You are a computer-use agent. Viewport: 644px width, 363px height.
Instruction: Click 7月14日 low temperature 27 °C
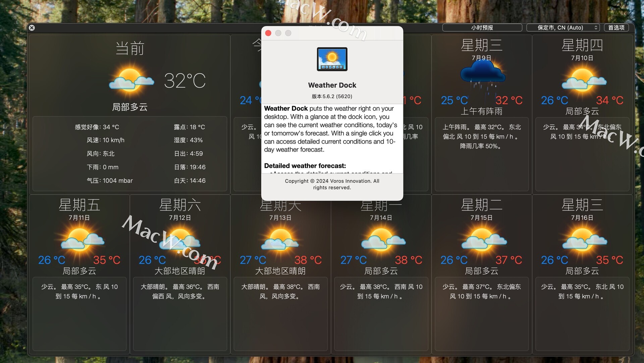pos(354,260)
